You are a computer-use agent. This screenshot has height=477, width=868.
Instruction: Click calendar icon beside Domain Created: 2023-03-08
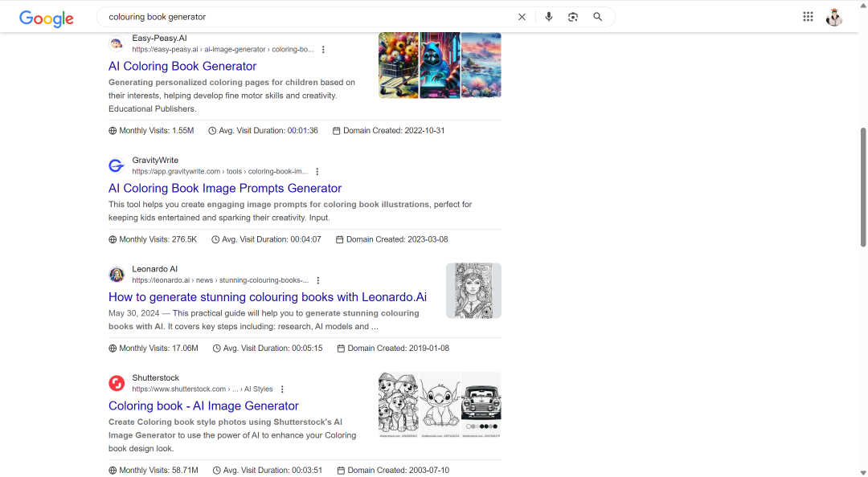point(339,239)
